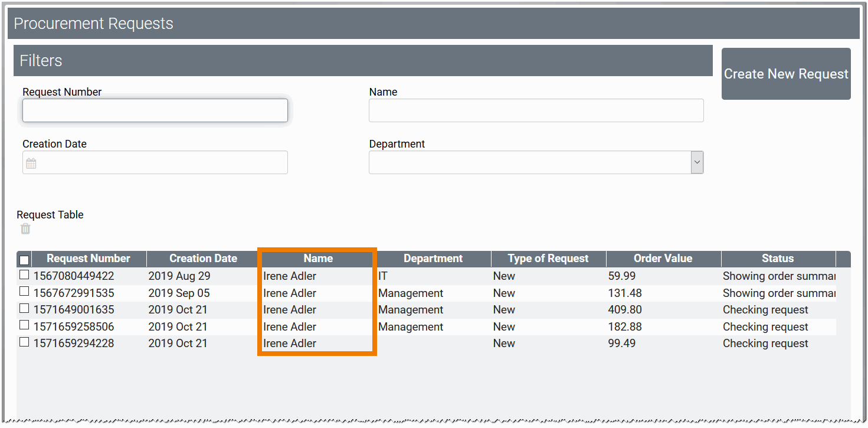Click the trash delete icon under Request Table
The width and height of the screenshot is (868, 428).
coord(25,229)
